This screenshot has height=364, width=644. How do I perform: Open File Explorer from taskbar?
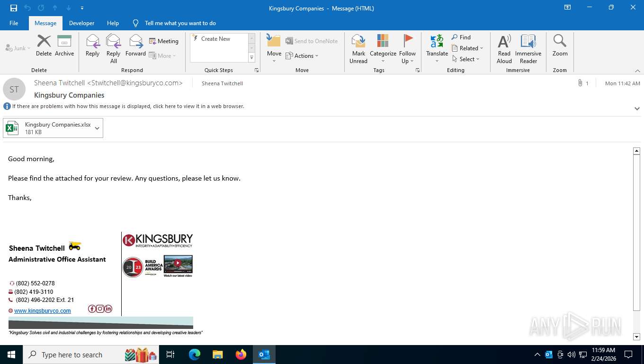[x=218, y=355]
